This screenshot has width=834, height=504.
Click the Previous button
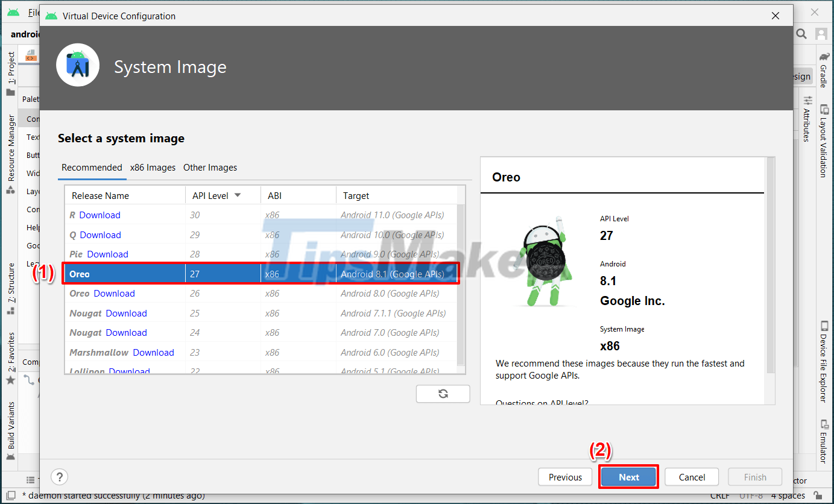pos(564,476)
